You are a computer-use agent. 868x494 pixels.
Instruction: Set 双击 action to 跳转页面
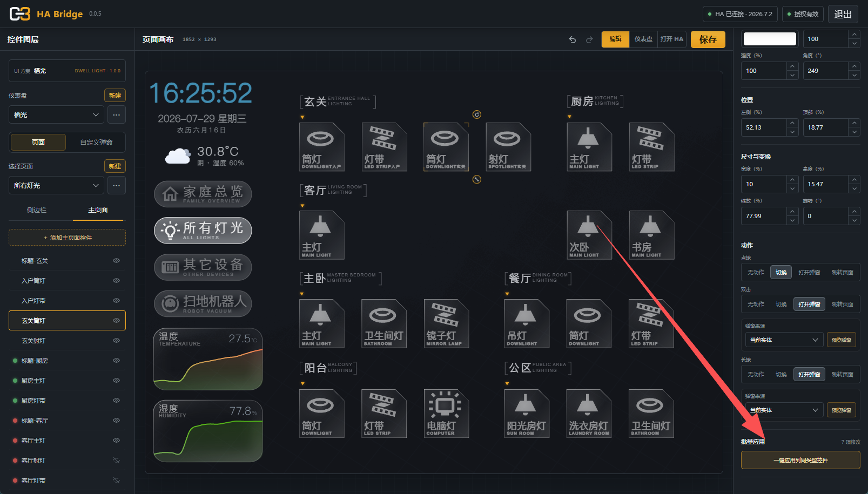pos(842,304)
